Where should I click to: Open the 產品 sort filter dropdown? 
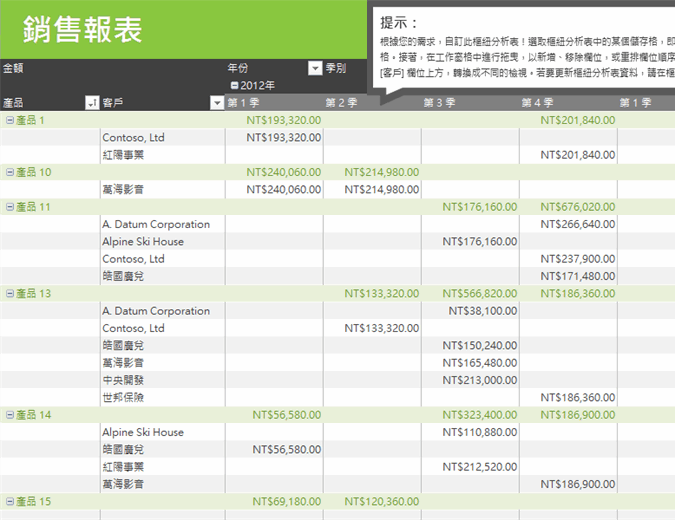(92, 103)
